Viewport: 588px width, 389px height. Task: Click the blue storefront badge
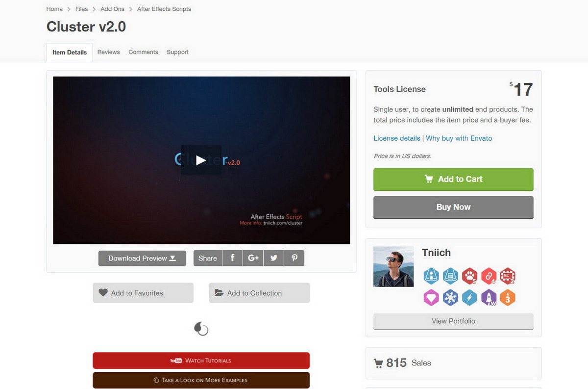coord(450,276)
